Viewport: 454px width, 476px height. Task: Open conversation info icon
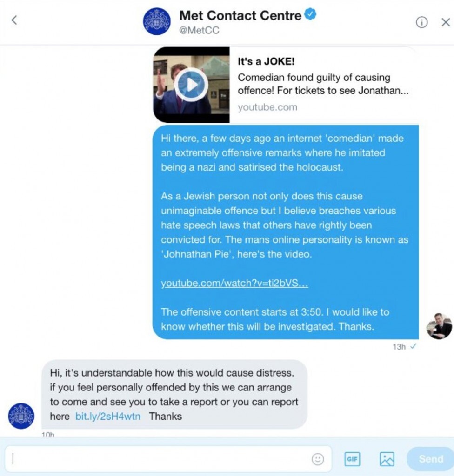tap(421, 22)
